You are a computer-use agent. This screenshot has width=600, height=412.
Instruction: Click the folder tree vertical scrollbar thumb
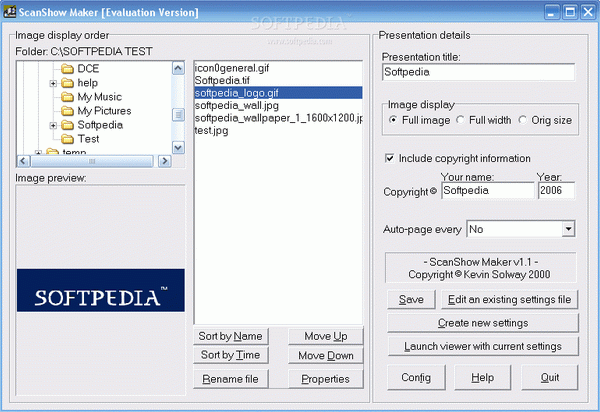(x=178, y=114)
